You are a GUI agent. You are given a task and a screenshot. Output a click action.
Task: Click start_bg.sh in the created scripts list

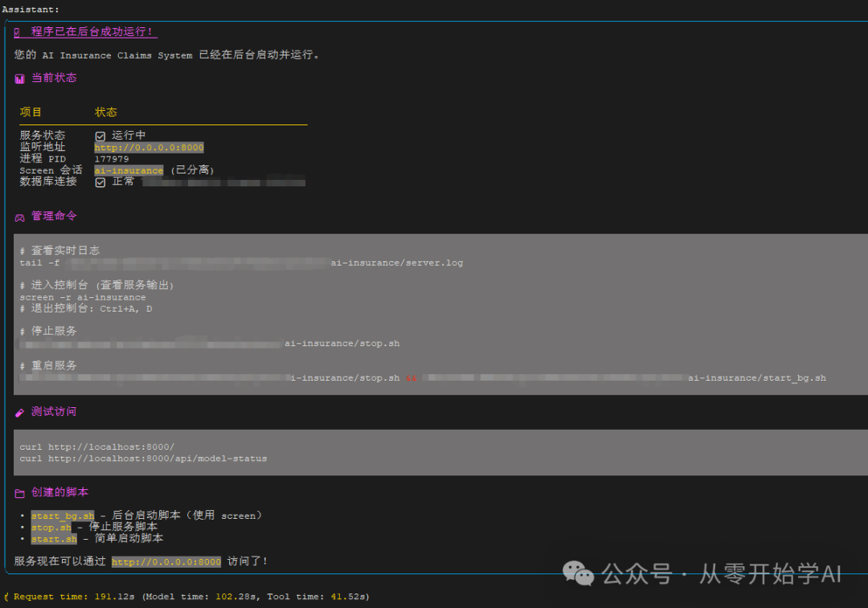coord(63,516)
